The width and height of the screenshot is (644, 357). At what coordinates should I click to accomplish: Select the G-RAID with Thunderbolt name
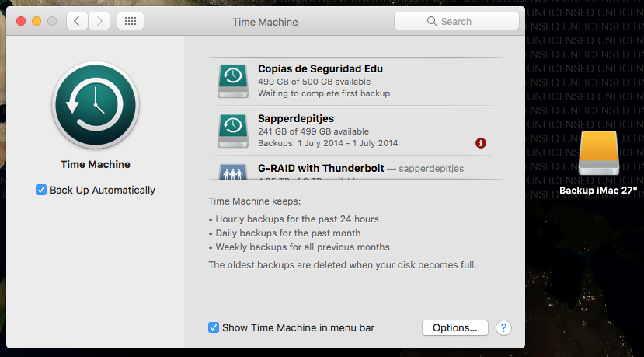click(321, 168)
